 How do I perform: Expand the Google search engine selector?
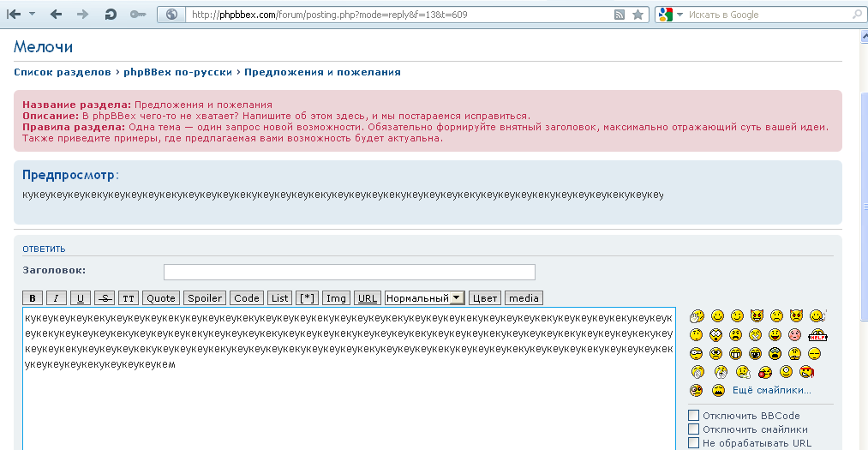tap(671, 15)
